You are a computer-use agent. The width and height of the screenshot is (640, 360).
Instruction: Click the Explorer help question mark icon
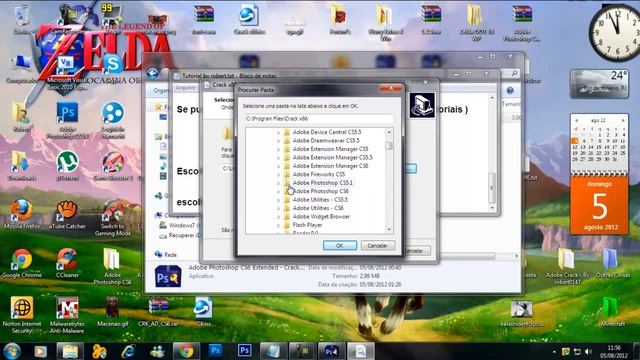tap(510, 90)
